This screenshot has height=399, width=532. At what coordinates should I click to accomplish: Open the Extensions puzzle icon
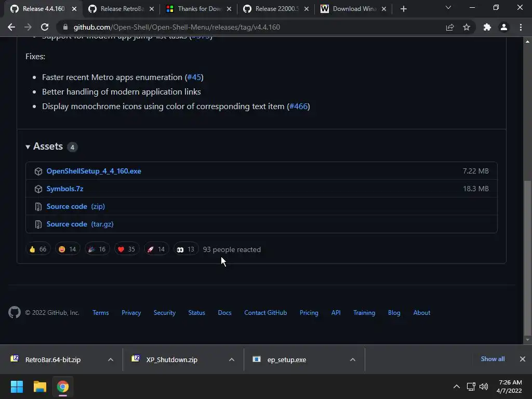click(487, 27)
